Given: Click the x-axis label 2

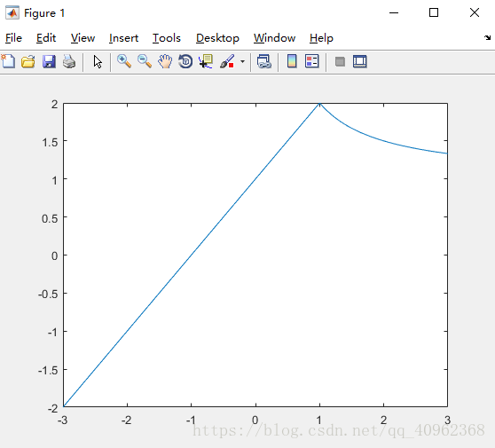Looking at the screenshot, I should 383,420.
